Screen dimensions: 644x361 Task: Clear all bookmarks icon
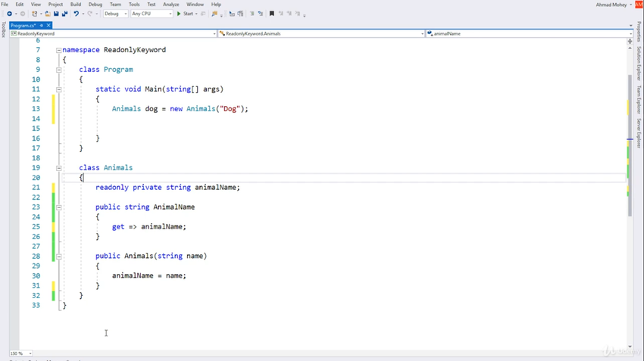click(297, 14)
